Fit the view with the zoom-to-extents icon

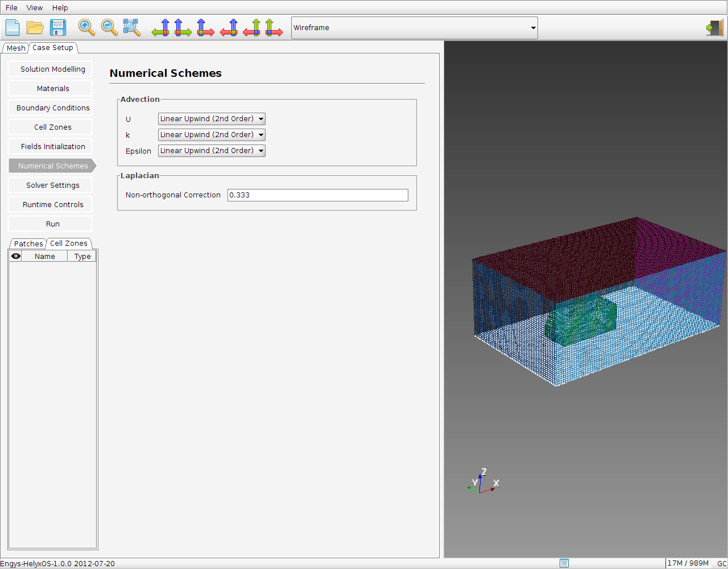point(132,27)
